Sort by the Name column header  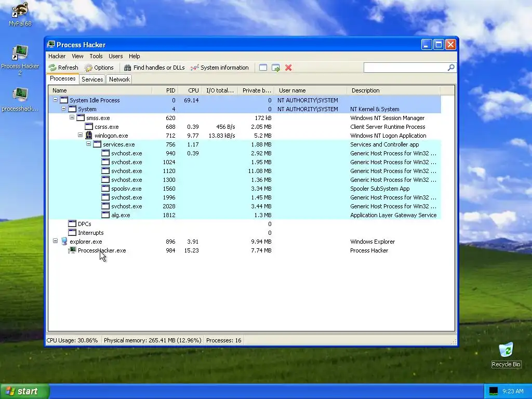(100, 90)
